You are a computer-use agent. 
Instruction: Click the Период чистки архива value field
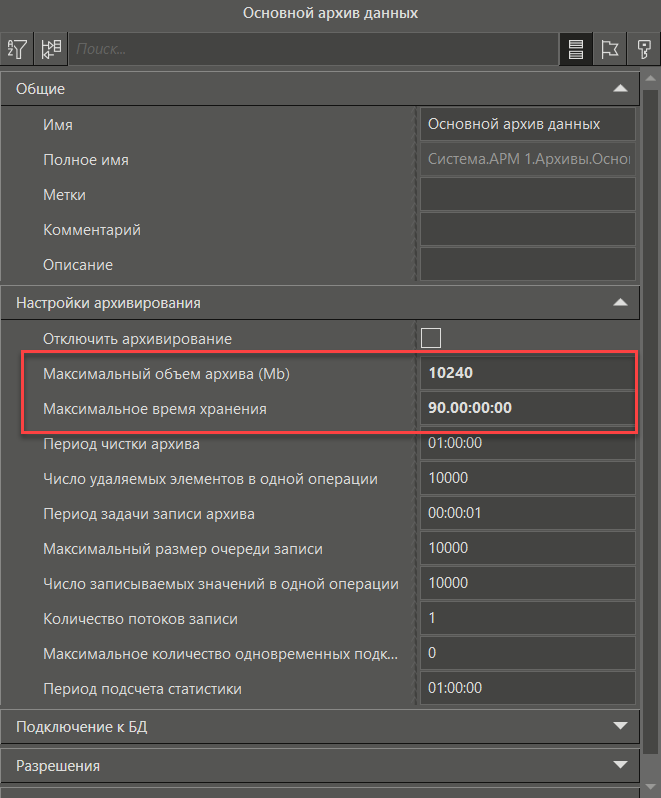point(527,443)
